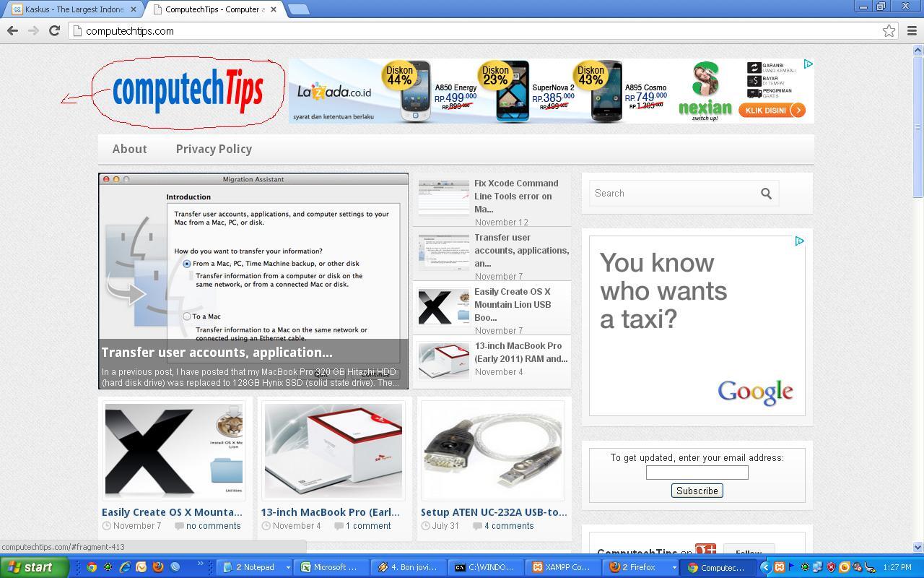The image size is (924, 578).
Task: Click KLIK DISINI on the banner ad
Action: (772, 111)
